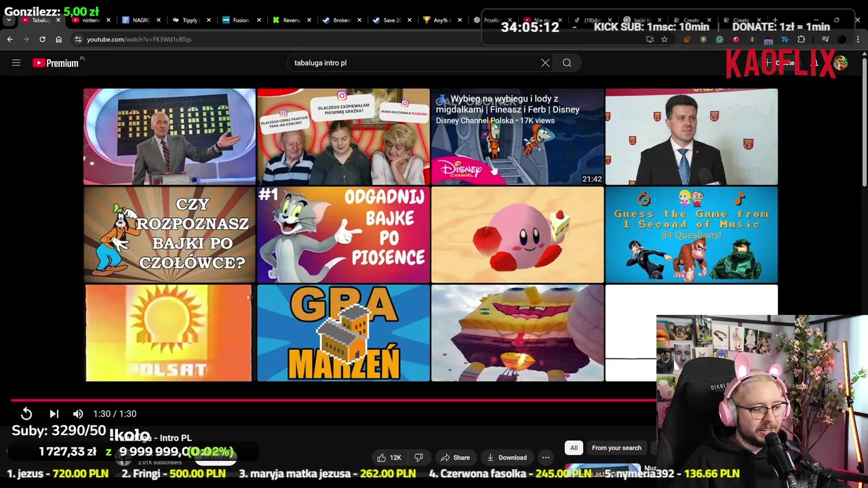This screenshot has height=488, width=868.
Task: Download the video
Action: click(x=507, y=457)
